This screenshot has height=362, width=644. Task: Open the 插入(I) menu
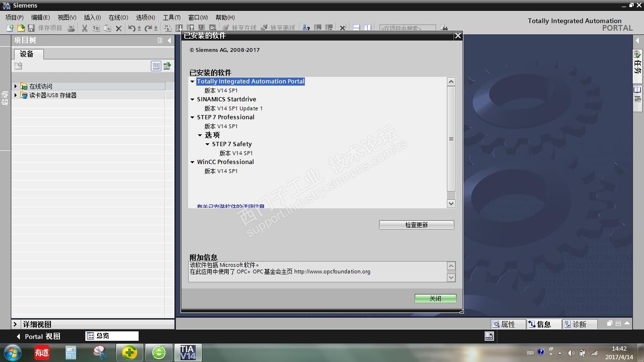(x=92, y=17)
